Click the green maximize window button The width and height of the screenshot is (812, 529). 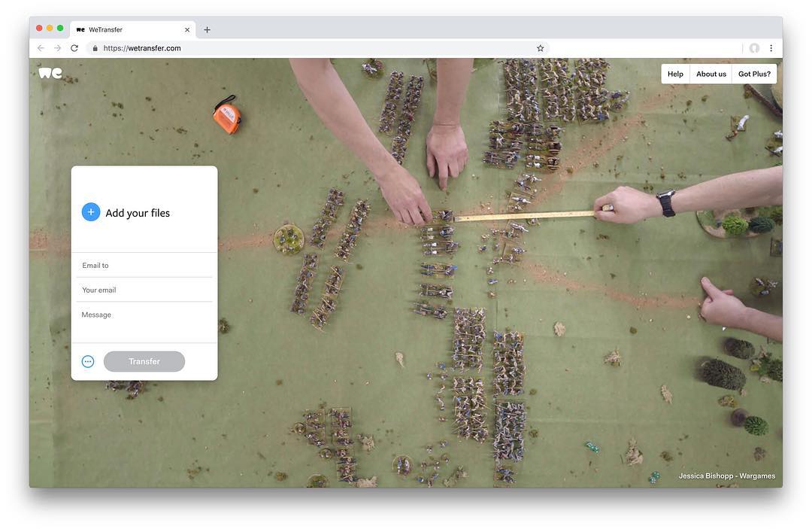coord(60,28)
